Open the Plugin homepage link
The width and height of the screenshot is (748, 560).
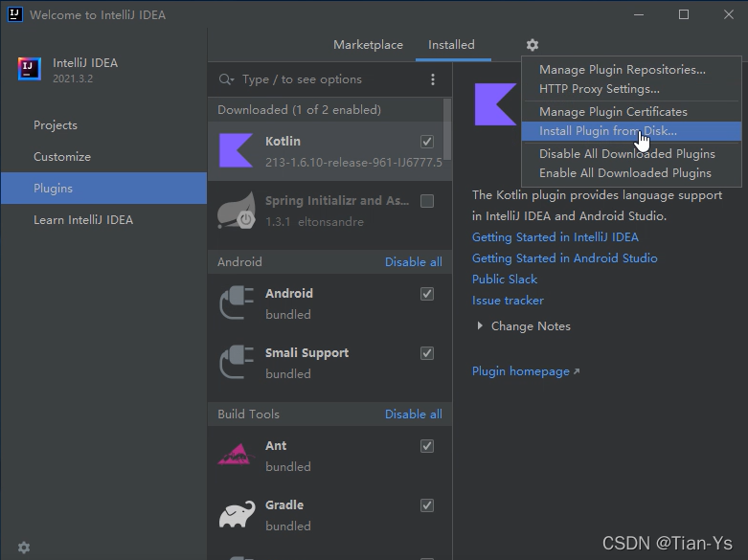click(526, 371)
